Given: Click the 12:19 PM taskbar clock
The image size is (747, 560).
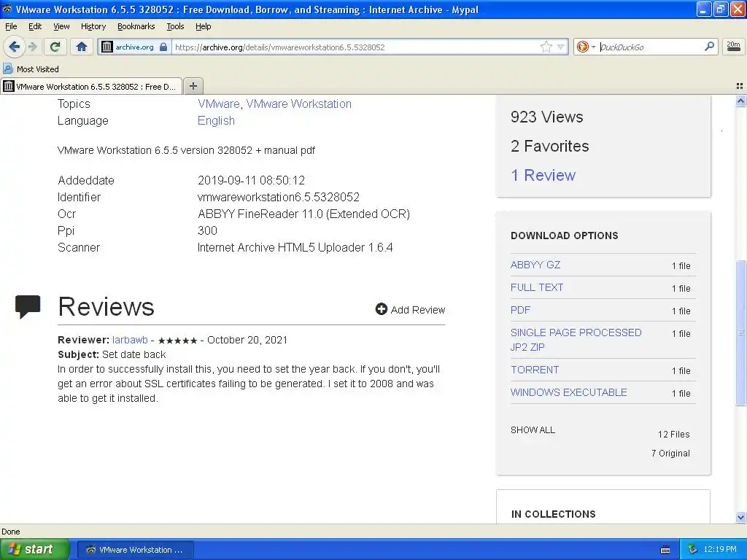Looking at the screenshot, I should (720, 550).
